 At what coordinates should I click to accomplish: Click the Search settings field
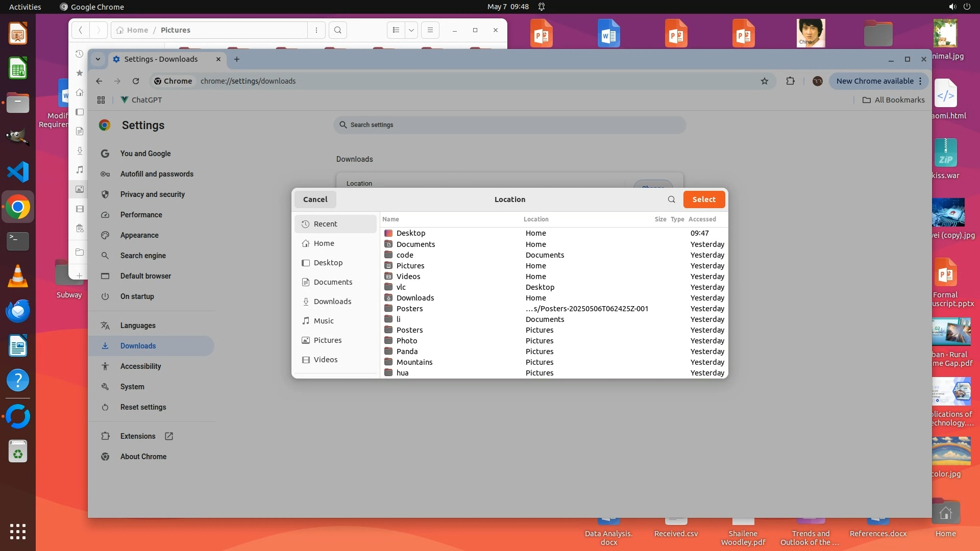click(x=509, y=125)
